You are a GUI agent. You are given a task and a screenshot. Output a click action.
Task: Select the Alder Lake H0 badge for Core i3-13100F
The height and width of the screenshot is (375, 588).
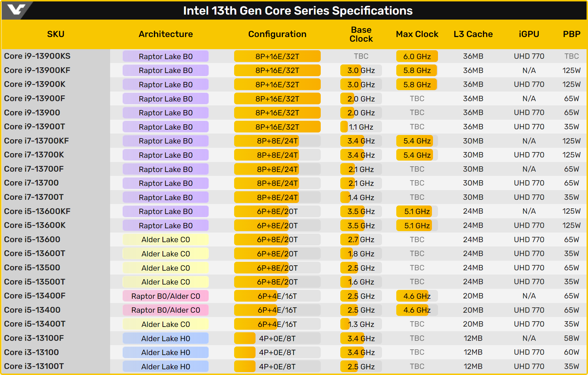point(166,338)
